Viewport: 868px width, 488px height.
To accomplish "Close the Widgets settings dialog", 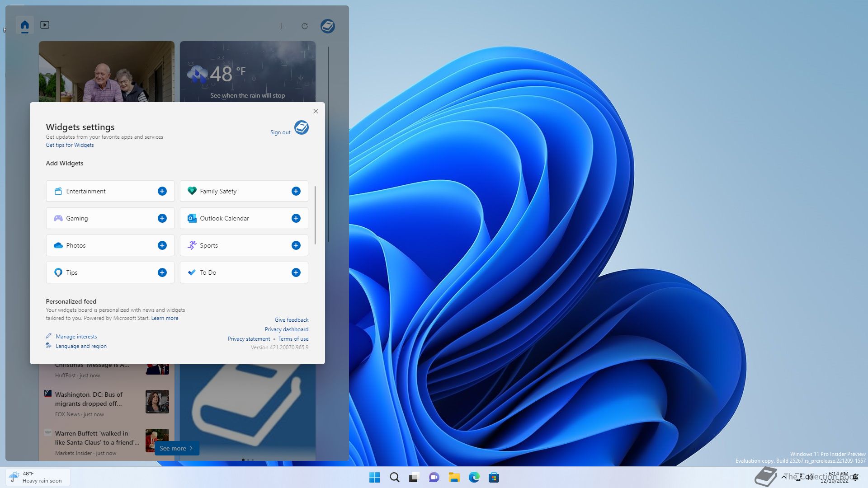I will [316, 111].
